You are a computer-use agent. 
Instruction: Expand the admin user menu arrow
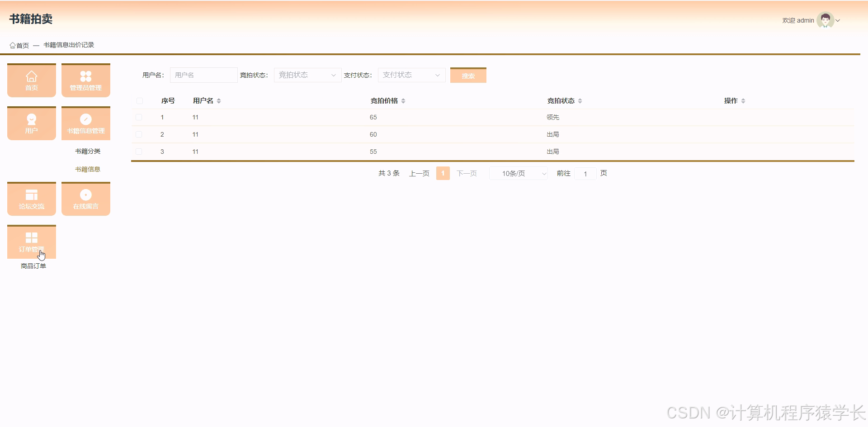838,20
